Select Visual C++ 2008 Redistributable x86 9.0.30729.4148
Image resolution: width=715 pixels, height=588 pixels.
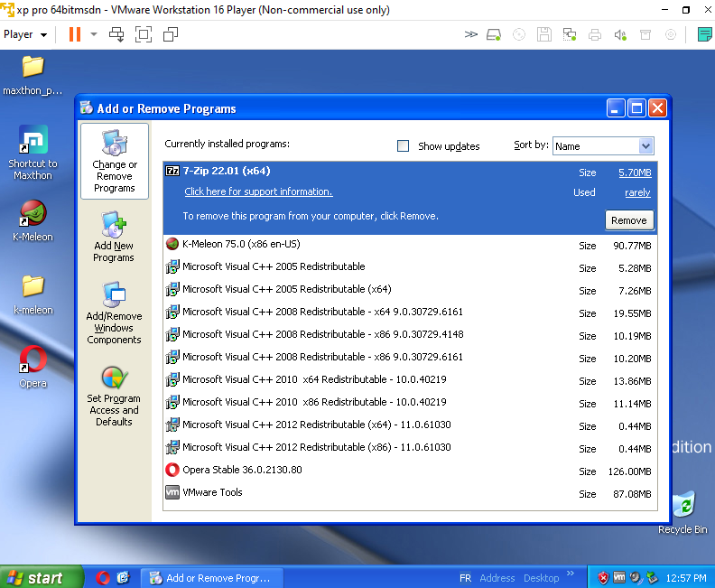410,335
